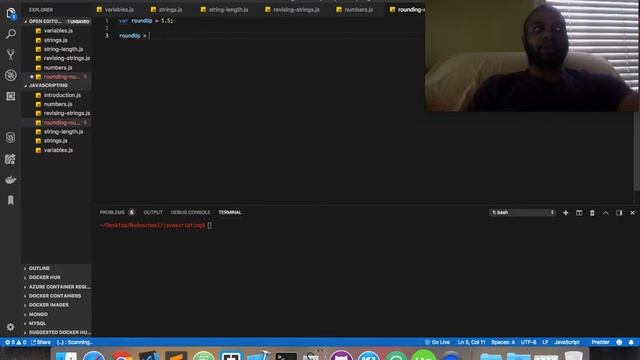Change end of line via LF item
Screen dimensions: 640x360
click(x=545, y=342)
